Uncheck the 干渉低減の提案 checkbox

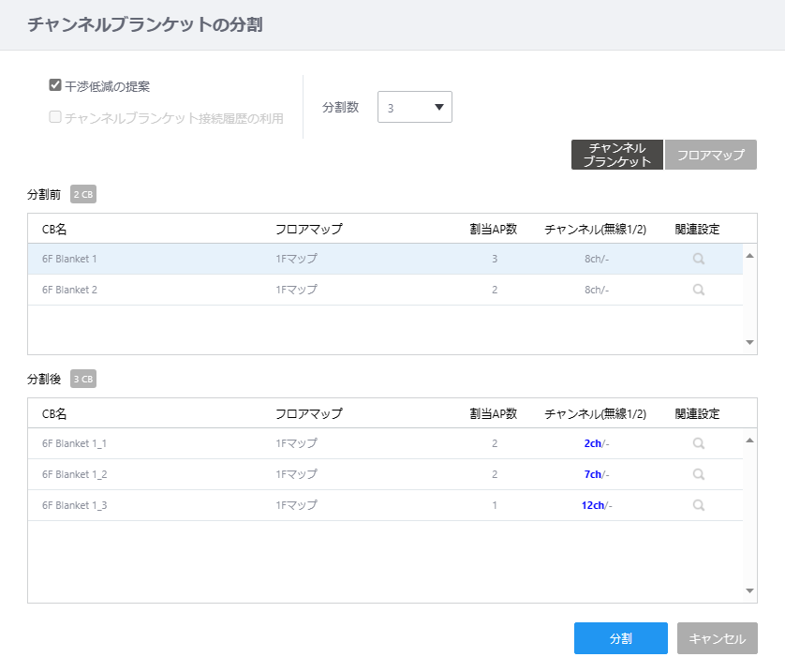click(55, 85)
